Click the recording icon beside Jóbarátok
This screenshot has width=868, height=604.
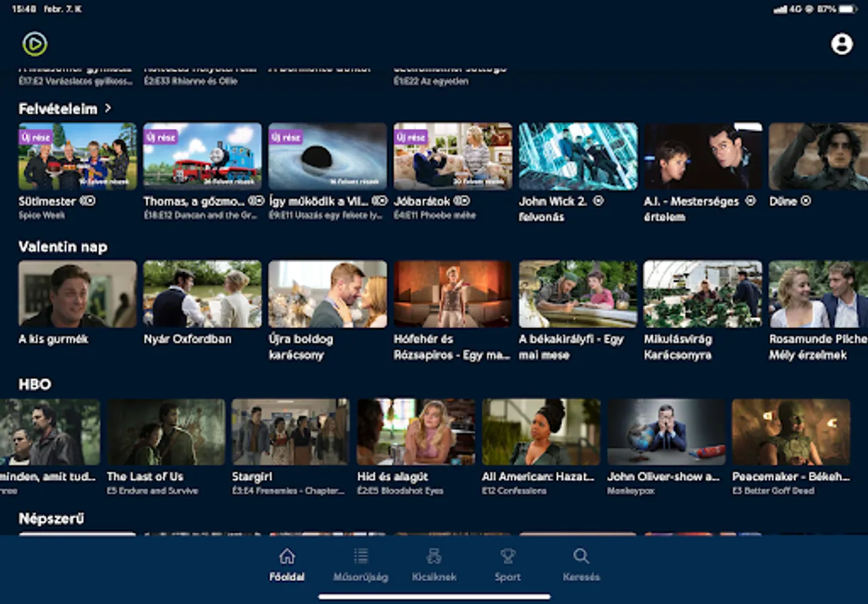click(x=462, y=201)
